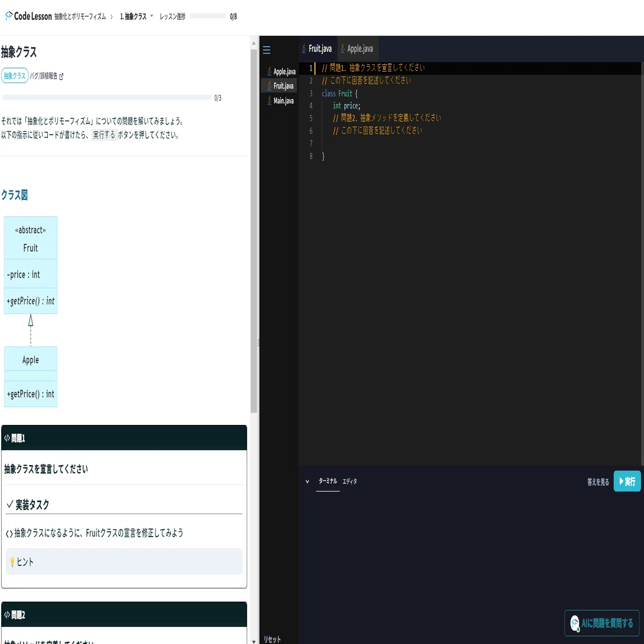This screenshot has height=644, width=644.
Task: Click the Java icon on Fruit.java tab
Action: point(304,49)
